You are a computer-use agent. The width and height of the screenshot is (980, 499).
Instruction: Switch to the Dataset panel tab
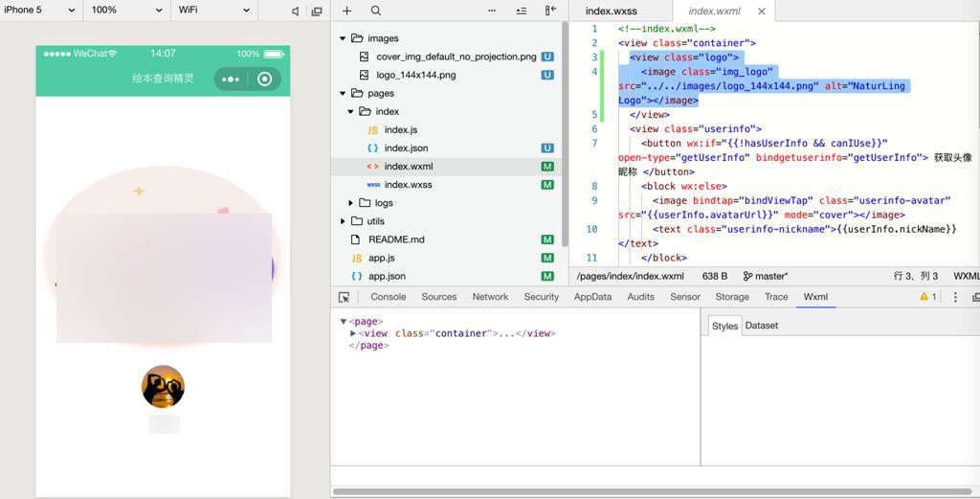(761, 326)
